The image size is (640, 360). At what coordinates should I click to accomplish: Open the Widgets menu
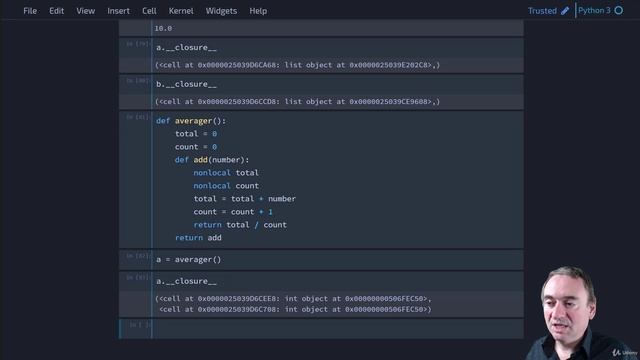click(x=221, y=11)
